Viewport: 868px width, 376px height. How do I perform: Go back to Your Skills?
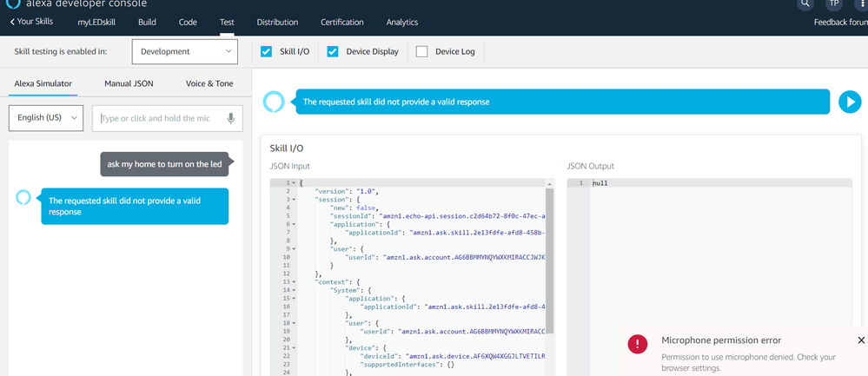pos(31,22)
